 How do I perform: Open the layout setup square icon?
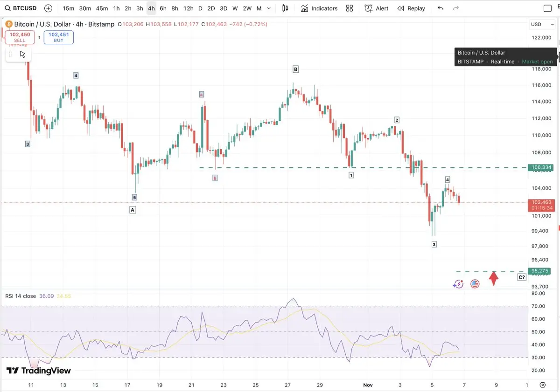pyautogui.click(x=548, y=8)
